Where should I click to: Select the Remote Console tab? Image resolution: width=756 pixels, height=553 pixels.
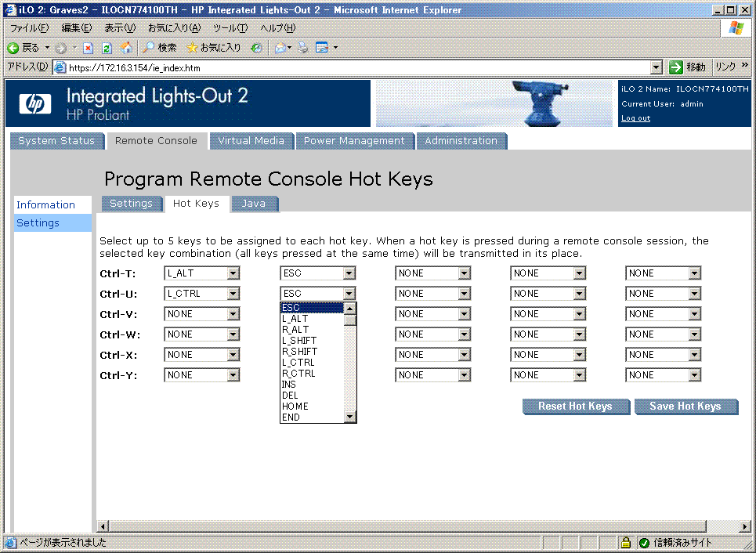(156, 141)
